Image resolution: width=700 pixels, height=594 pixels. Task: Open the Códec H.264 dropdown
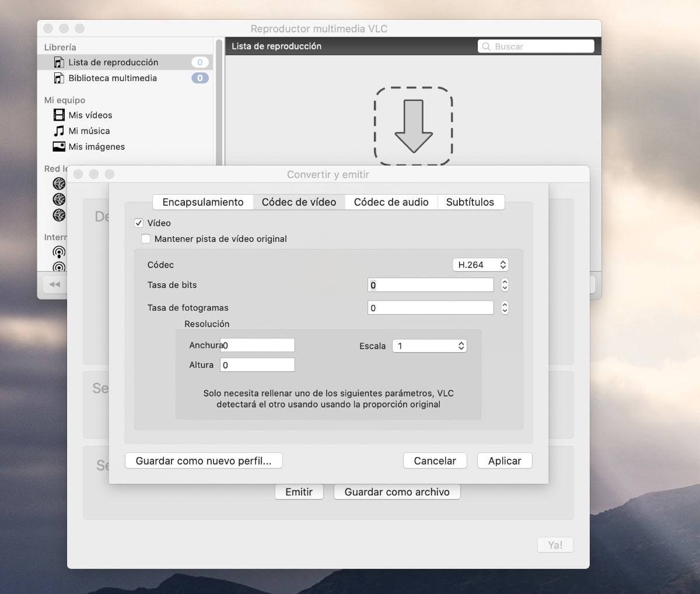click(x=481, y=265)
